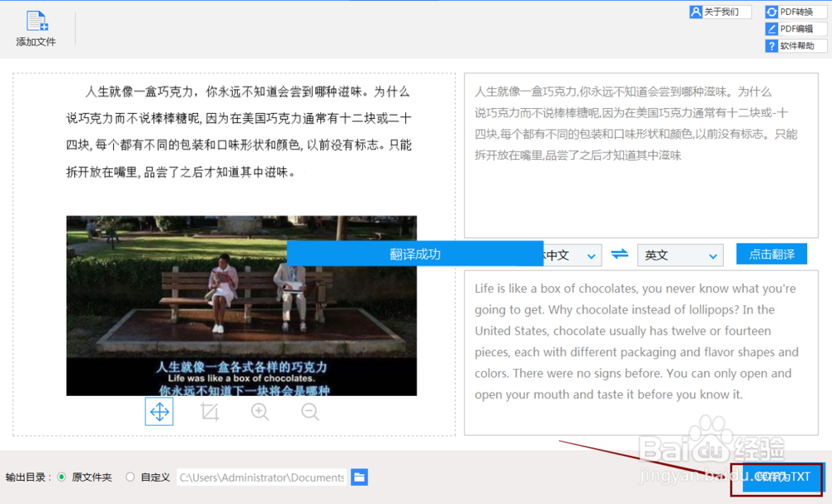Open PDF转换 conversion tool
The image size is (832, 504).
click(x=796, y=12)
